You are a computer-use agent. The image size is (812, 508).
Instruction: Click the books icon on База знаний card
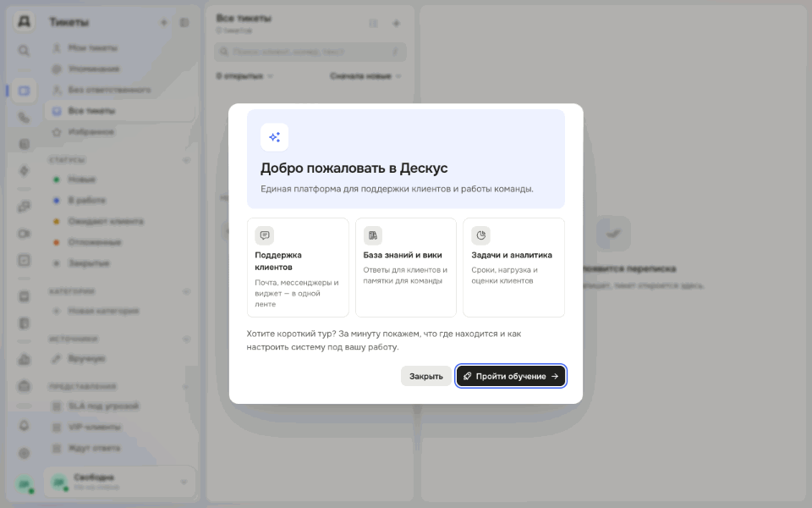(x=373, y=235)
